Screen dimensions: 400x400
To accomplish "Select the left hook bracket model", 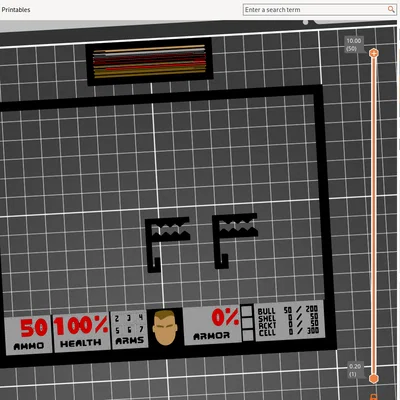I will (167, 244).
